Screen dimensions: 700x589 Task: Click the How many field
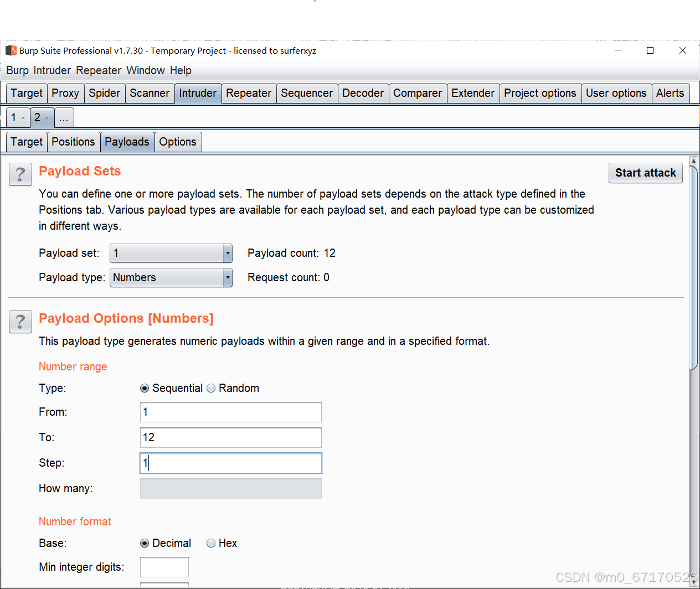tap(231, 488)
